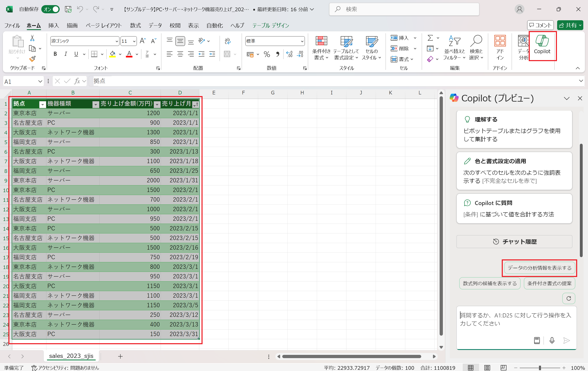Open the number format dropdown (標準)
The image size is (588, 371).
coord(302,41)
